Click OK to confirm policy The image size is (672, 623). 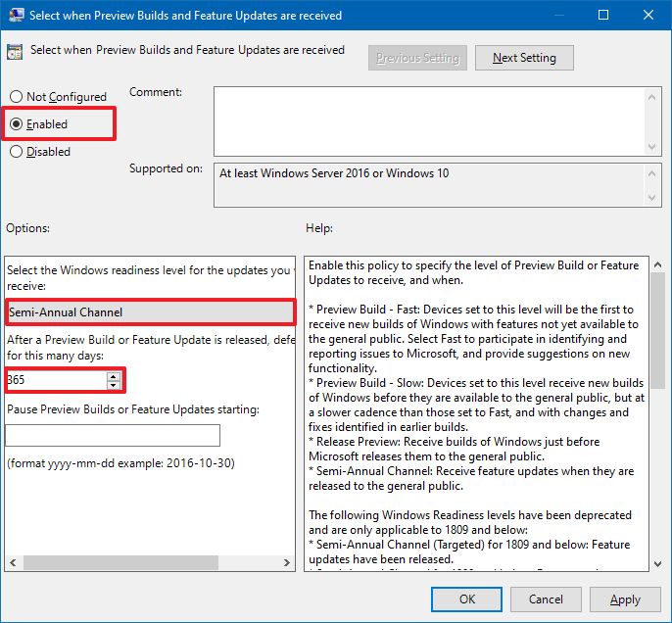click(466, 599)
